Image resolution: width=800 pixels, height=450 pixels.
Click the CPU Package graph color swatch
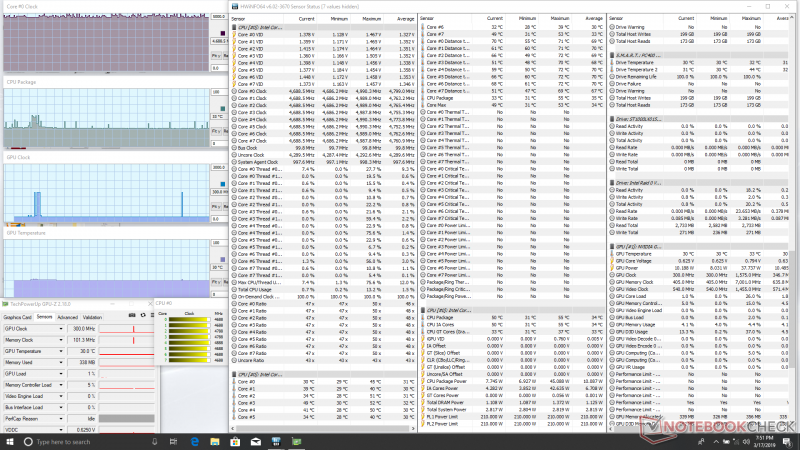(222, 109)
